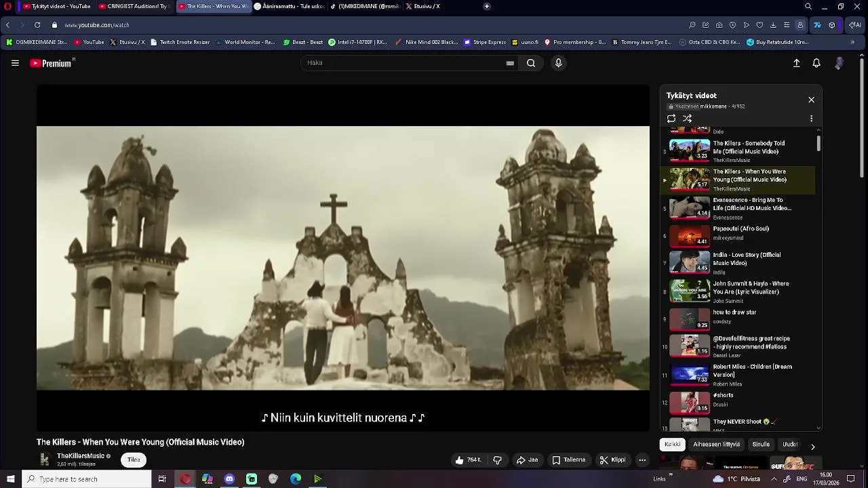
Task: Open more actions ellipsis below video
Action: coord(642,460)
